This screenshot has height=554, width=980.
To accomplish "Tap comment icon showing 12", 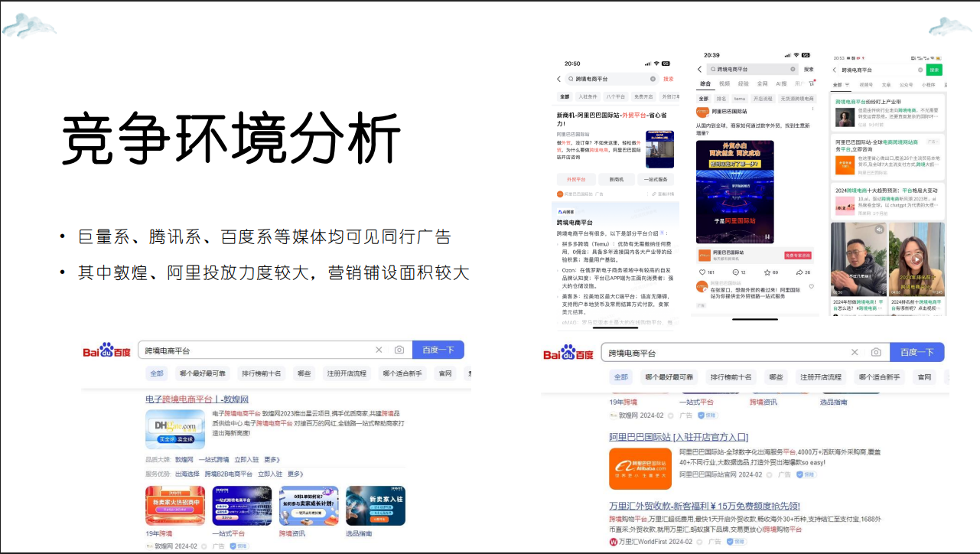I will point(734,272).
